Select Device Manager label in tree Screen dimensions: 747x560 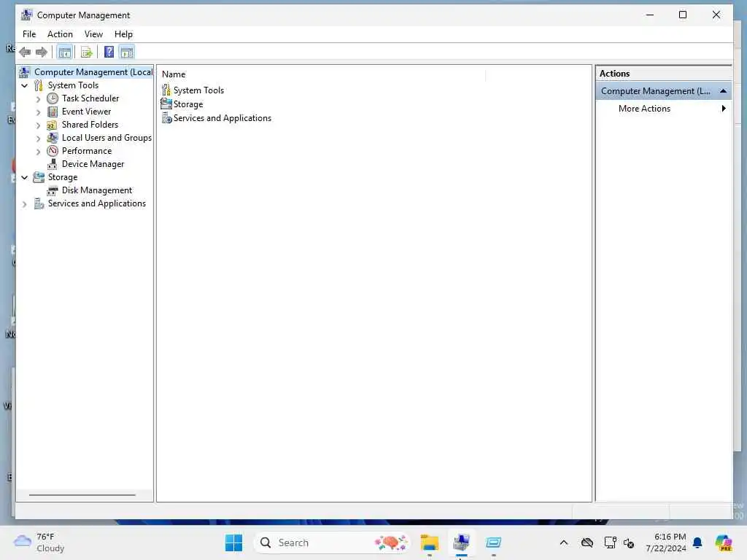click(x=93, y=164)
